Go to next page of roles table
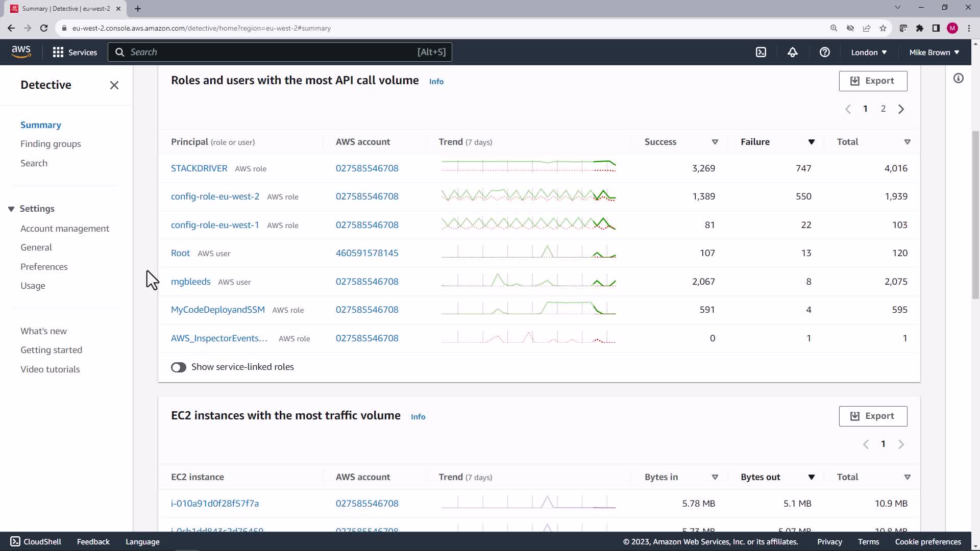 click(x=901, y=109)
